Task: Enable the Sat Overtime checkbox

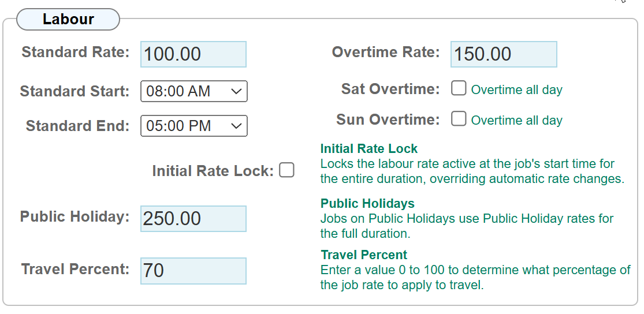Action: point(459,88)
